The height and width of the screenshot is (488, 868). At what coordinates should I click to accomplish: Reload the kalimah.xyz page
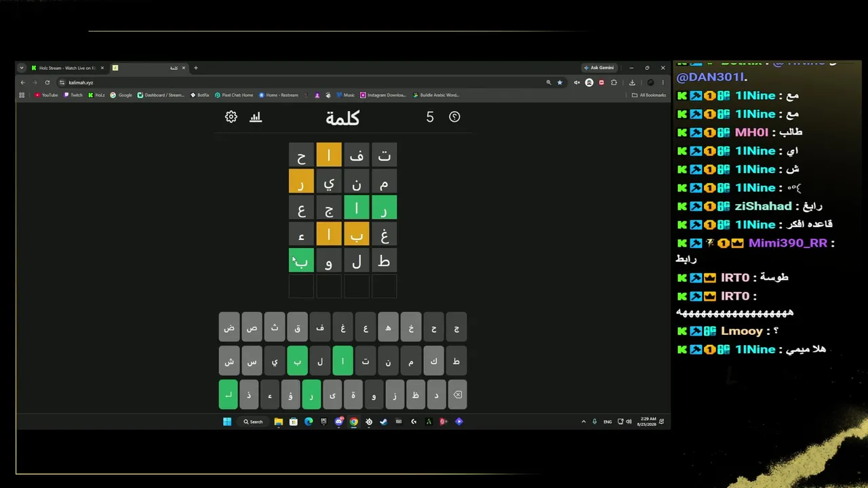click(47, 82)
